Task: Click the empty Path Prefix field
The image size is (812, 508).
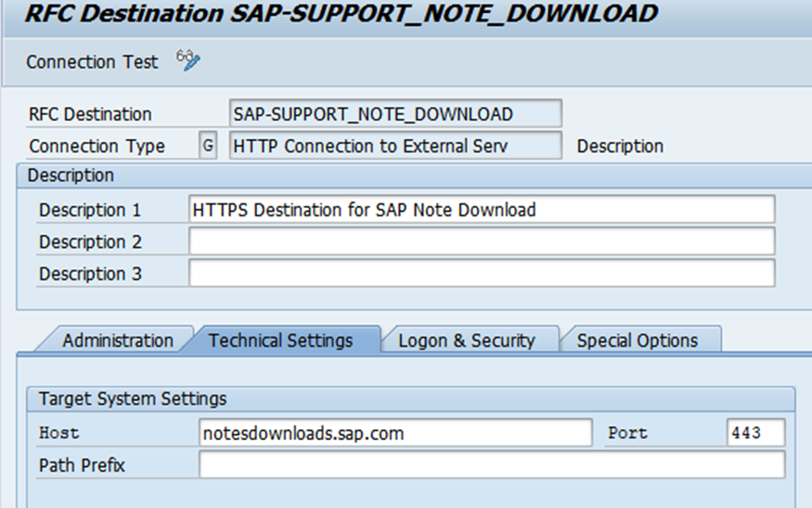Action: click(492, 464)
